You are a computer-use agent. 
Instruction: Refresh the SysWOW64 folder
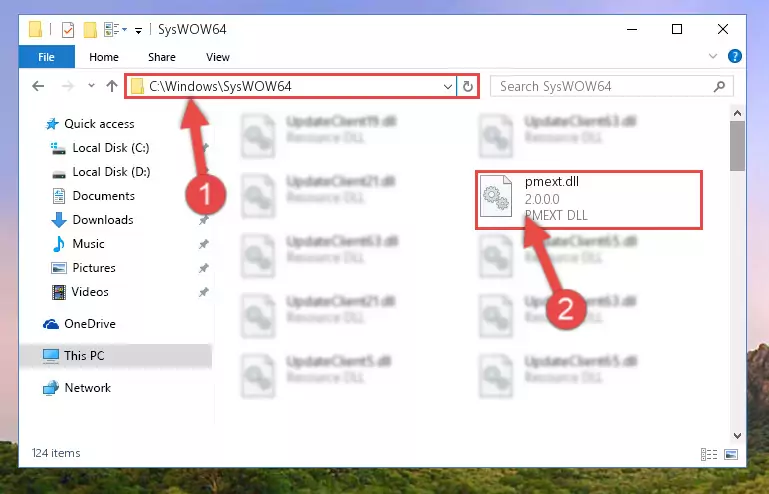point(468,87)
